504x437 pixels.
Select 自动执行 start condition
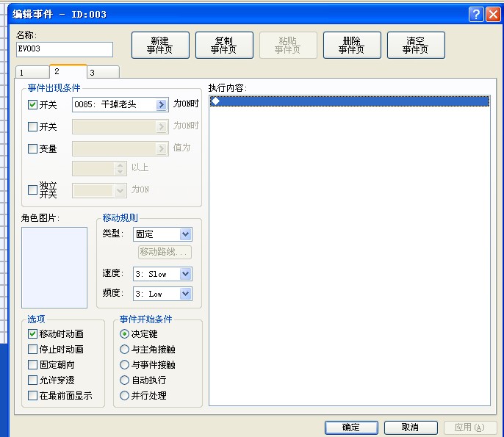pos(124,380)
